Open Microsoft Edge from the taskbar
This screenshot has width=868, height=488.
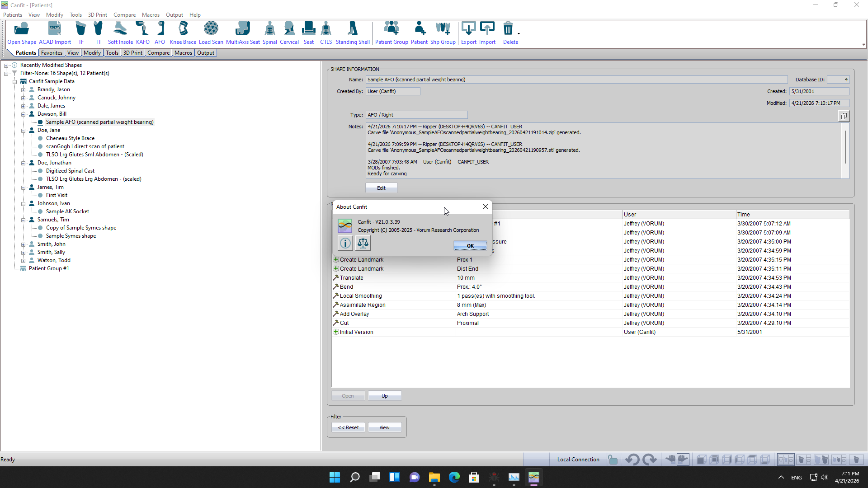(454, 477)
